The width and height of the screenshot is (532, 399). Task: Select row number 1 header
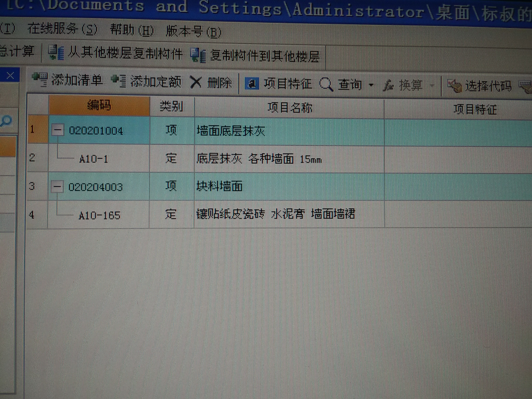click(x=38, y=129)
